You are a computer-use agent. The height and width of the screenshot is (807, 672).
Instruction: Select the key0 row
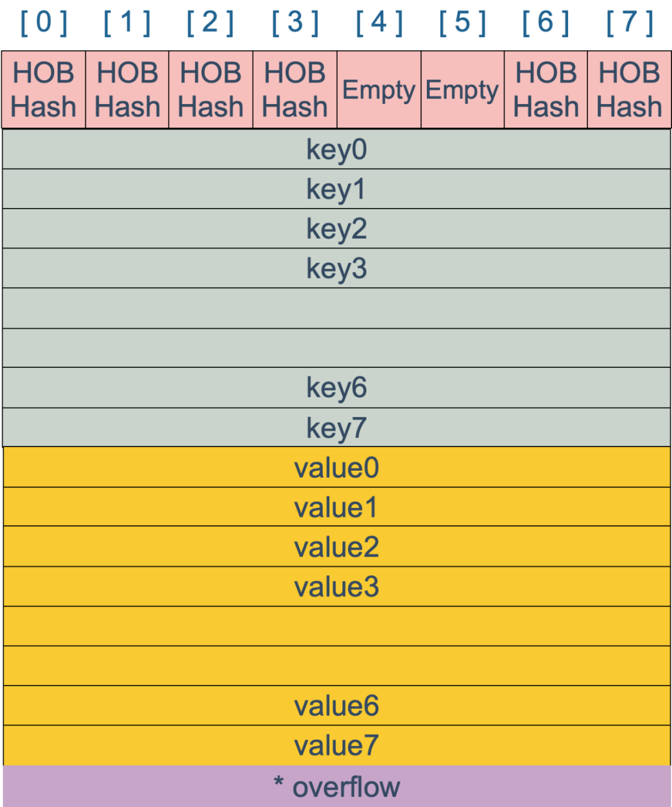(x=336, y=149)
